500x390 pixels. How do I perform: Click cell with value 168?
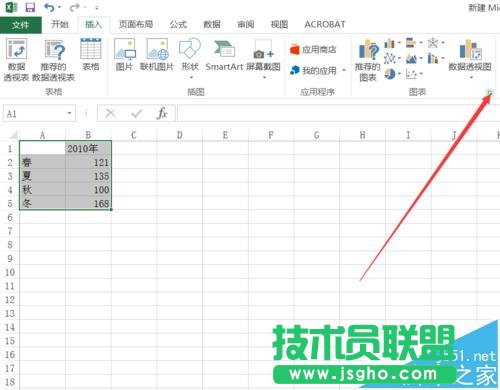click(88, 203)
